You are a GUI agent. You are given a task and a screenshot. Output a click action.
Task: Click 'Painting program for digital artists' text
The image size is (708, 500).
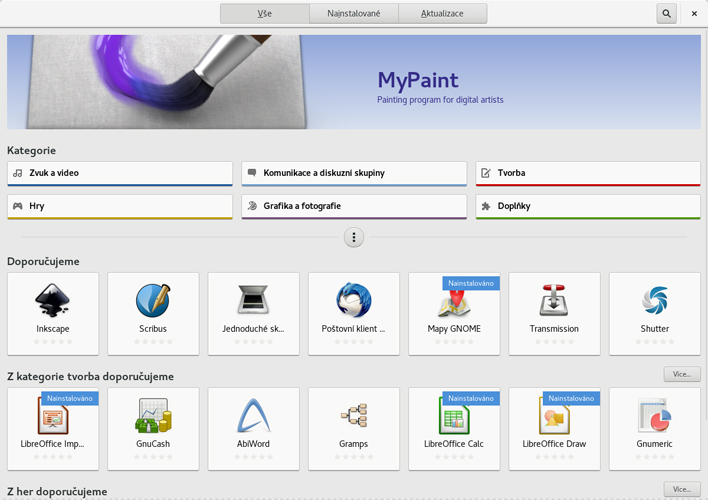click(440, 100)
